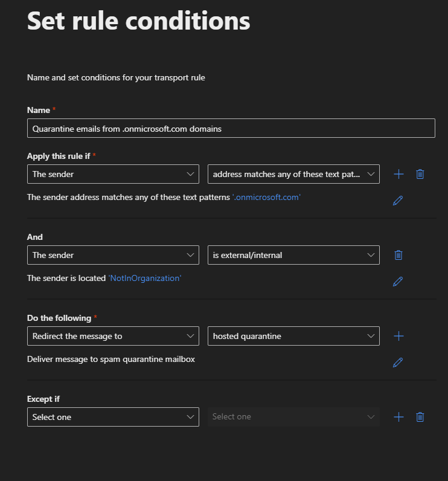Viewport: 448px width, 481px height.
Task: Click the '.onmicrosoft.com' pattern link
Action: pyautogui.click(x=266, y=197)
